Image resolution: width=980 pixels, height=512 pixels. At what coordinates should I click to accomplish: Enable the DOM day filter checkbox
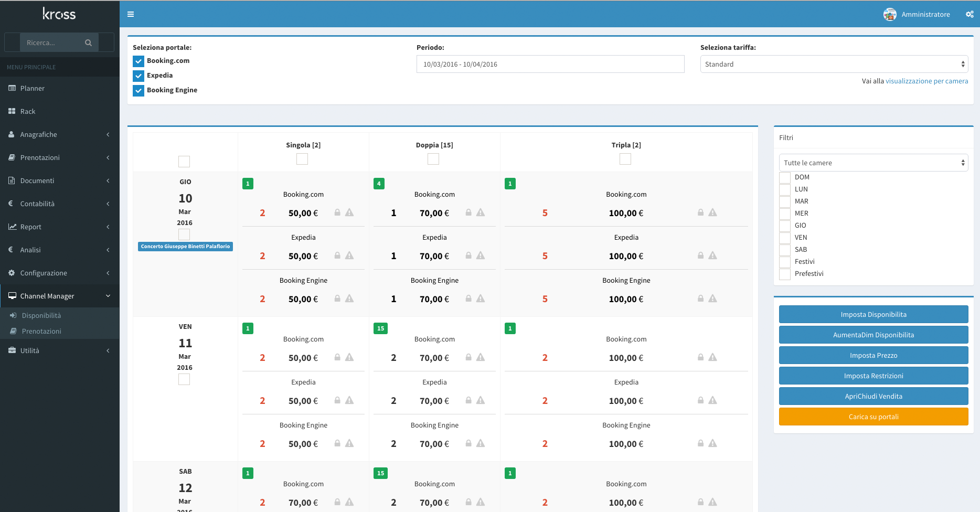click(785, 177)
